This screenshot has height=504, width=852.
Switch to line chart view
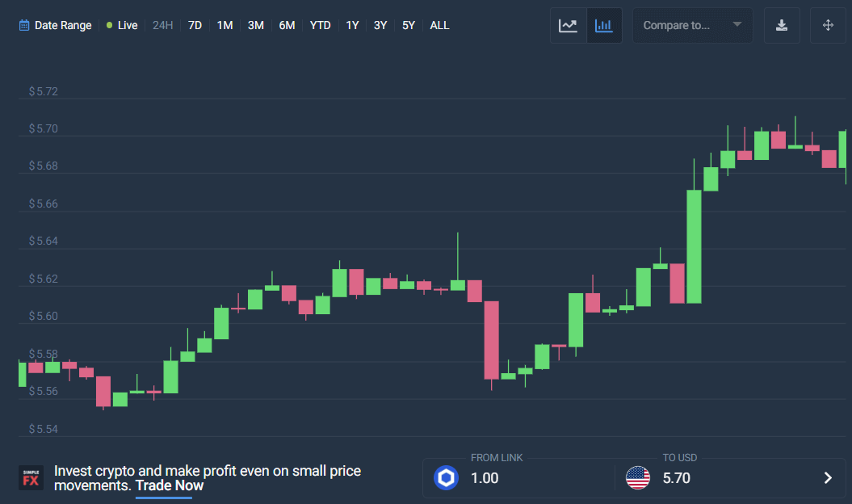point(569,26)
